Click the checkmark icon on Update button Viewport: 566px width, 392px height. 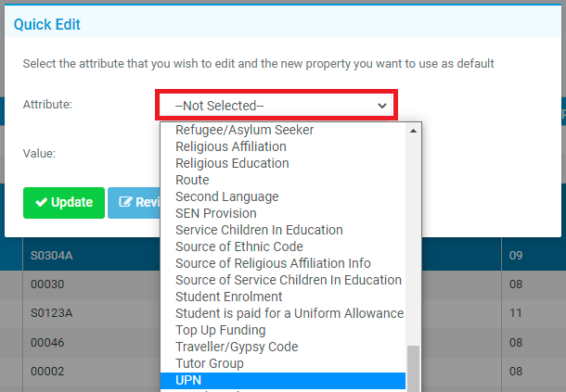click(42, 202)
